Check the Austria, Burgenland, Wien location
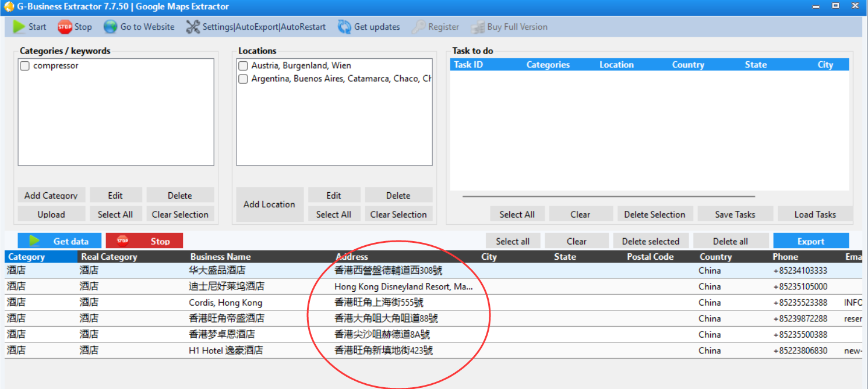This screenshot has height=389, width=868. click(x=243, y=65)
